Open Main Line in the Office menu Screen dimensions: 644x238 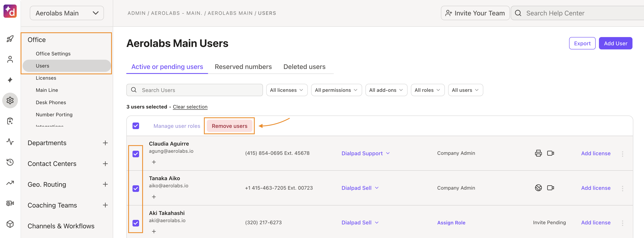[47, 90]
